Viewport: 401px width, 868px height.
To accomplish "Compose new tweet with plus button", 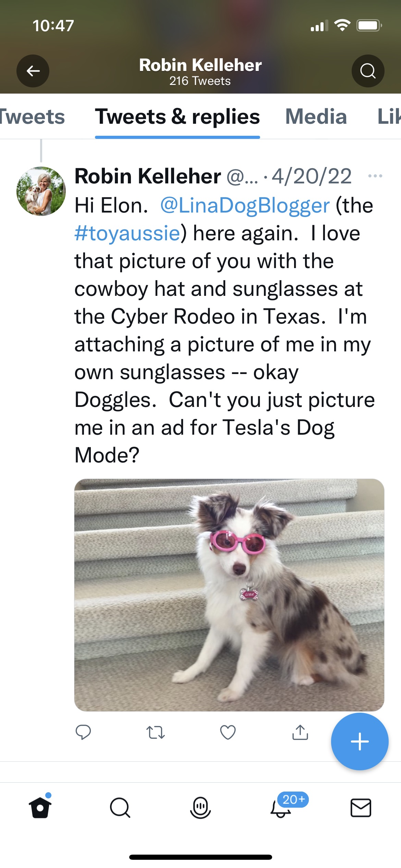I will click(360, 742).
